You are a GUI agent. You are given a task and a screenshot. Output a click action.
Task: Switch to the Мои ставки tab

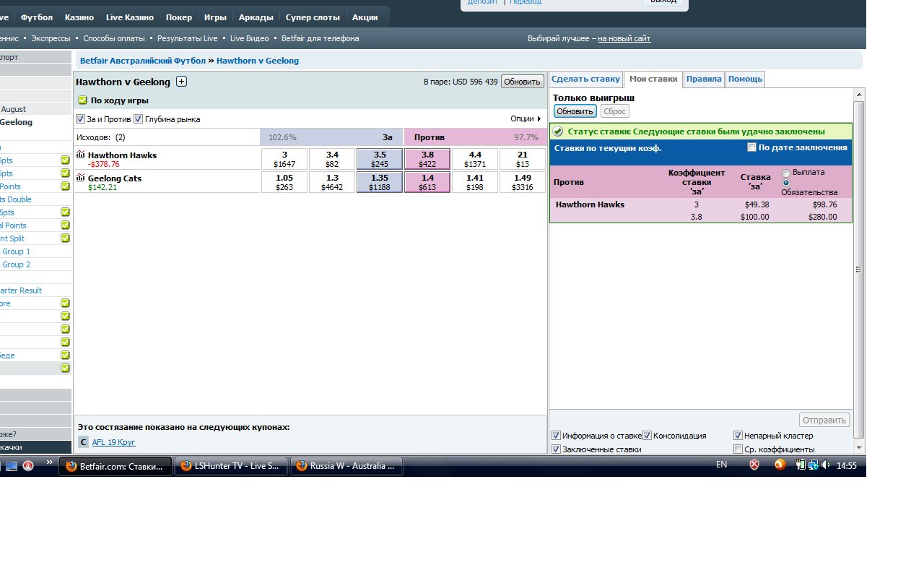[653, 79]
